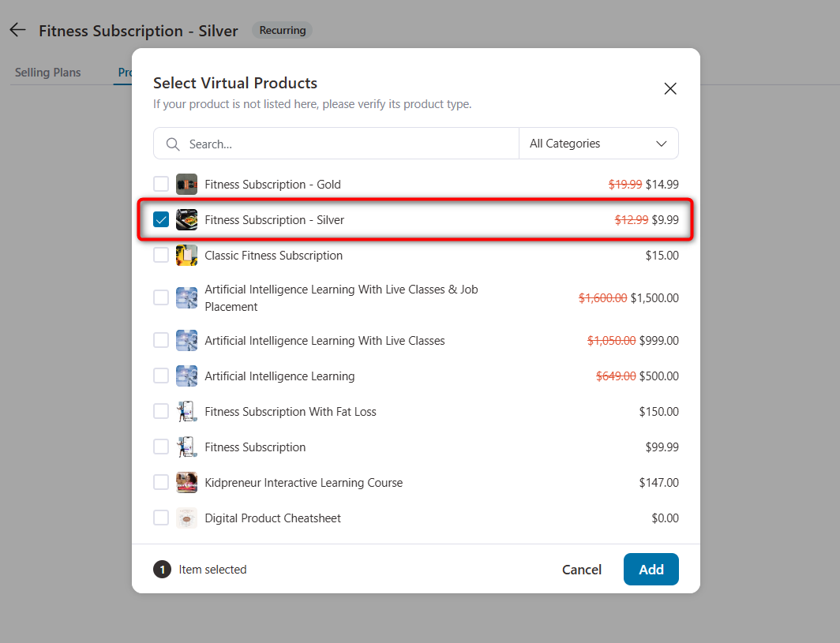Click Cancel to dismiss the dialog

tap(582, 569)
